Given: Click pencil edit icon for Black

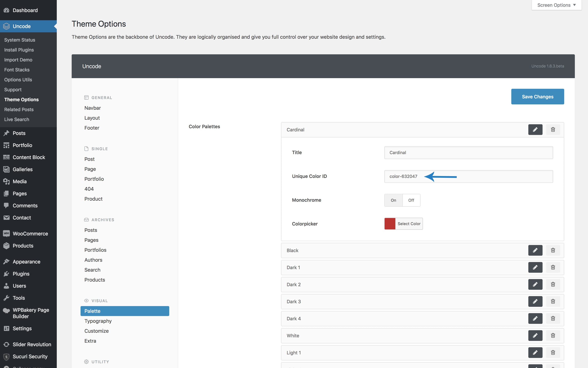Looking at the screenshot, I should 535,250.
